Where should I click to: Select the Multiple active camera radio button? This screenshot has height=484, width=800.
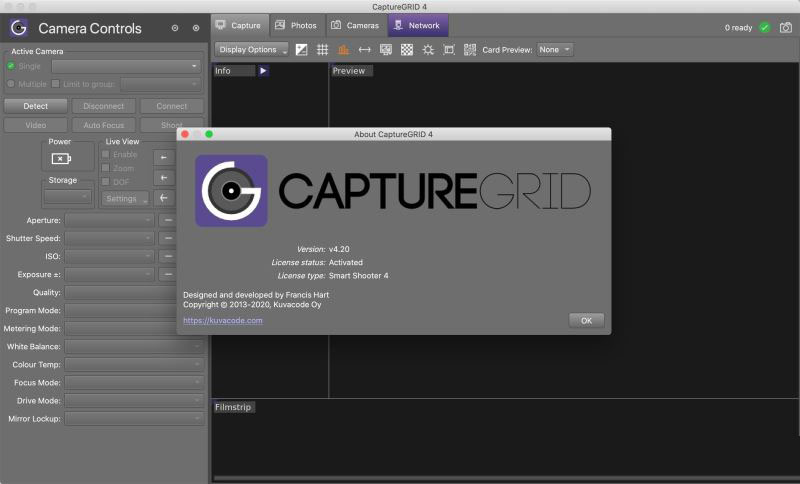tap(11, 84)
